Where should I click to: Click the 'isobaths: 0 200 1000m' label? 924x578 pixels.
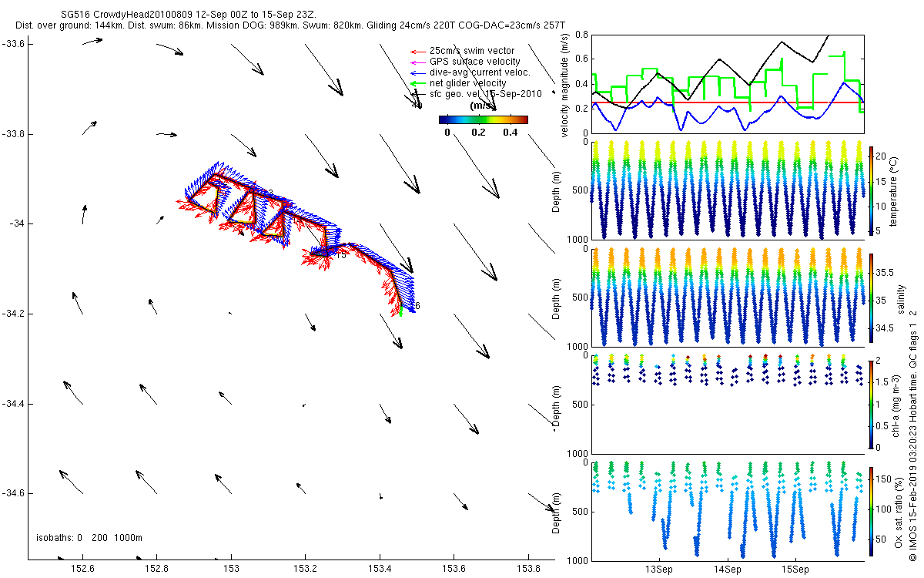coord(89,538)
